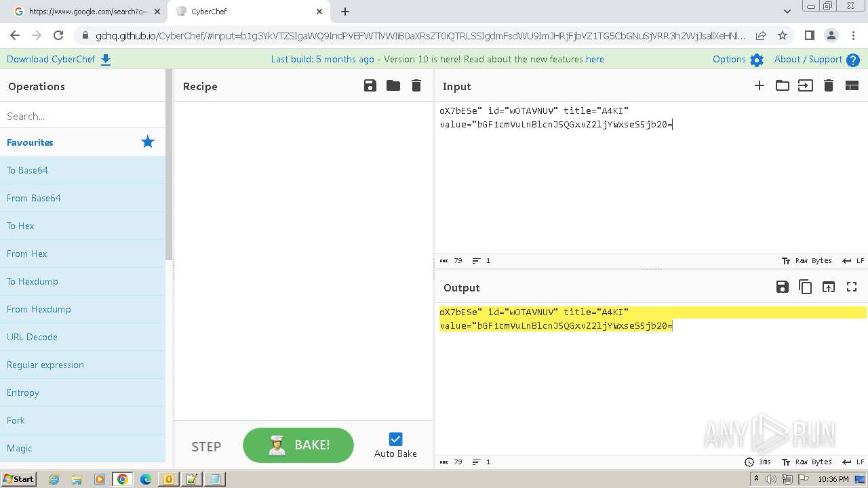This screenshot has height=488, width=868.
Task: Click the browser address bar
Action: pyautogui.click(x=420, y=35)
